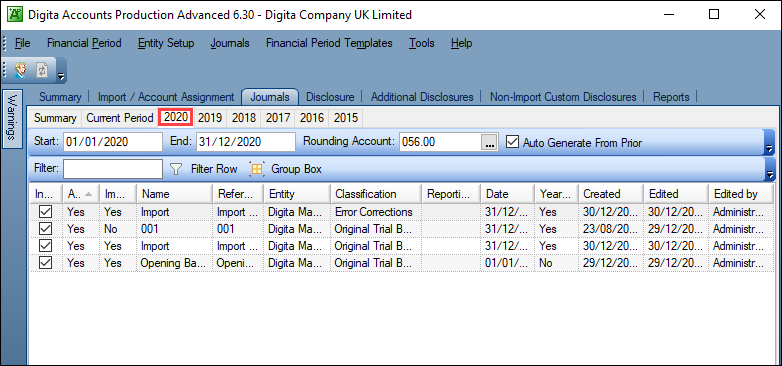Select the journals Summary sub-tab
Viewport: 782px width, 366px height.
55,118
